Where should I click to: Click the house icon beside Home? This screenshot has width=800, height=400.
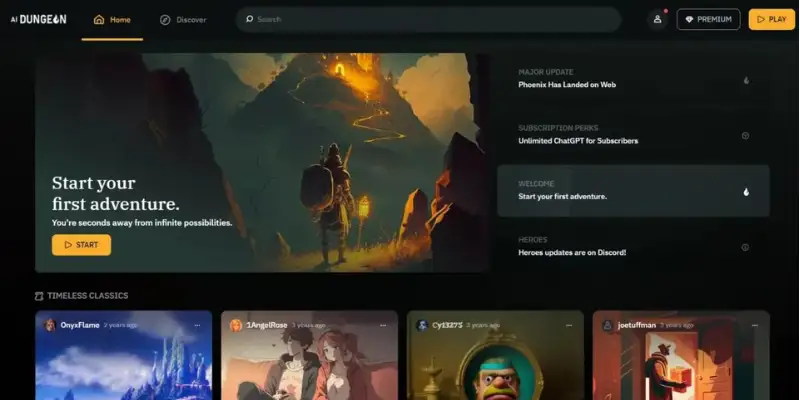coord(99,19)
